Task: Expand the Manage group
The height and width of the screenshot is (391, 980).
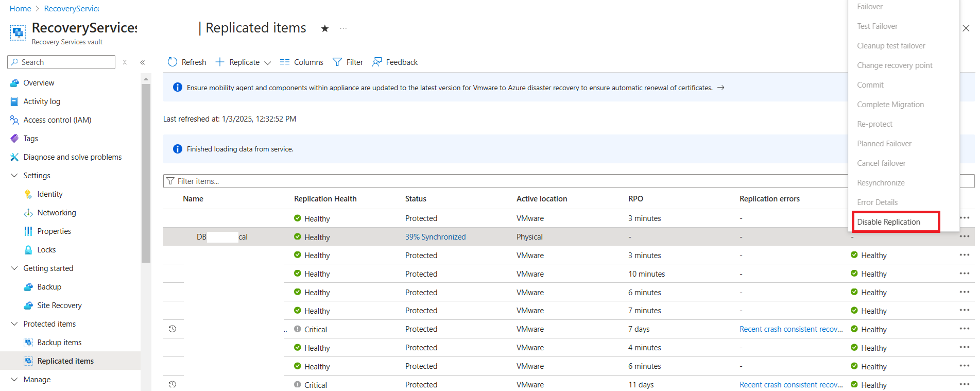Action: (x=14, y=380)
